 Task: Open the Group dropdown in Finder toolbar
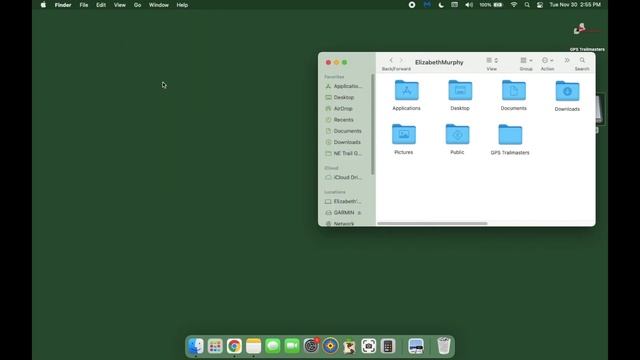click(526, 60)
